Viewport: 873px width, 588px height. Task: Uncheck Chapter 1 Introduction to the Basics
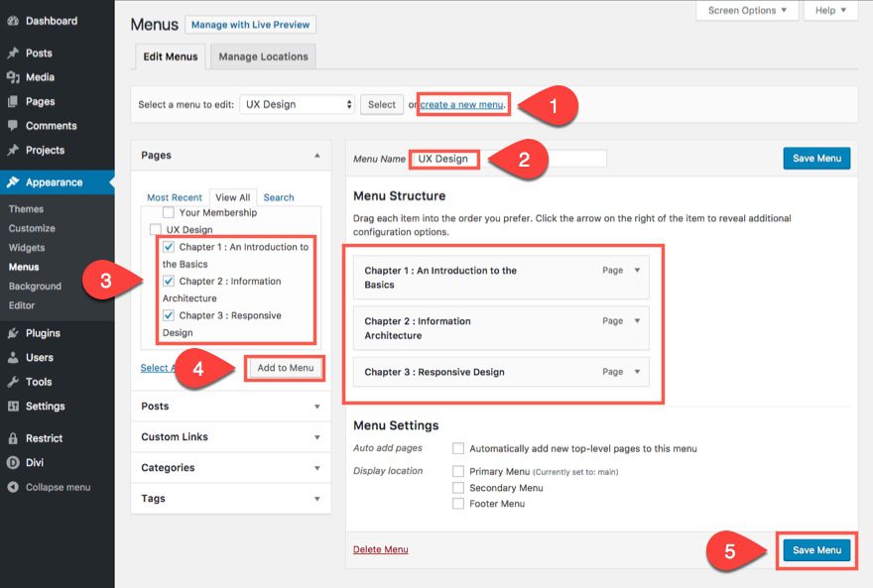(x=170, y=247)
